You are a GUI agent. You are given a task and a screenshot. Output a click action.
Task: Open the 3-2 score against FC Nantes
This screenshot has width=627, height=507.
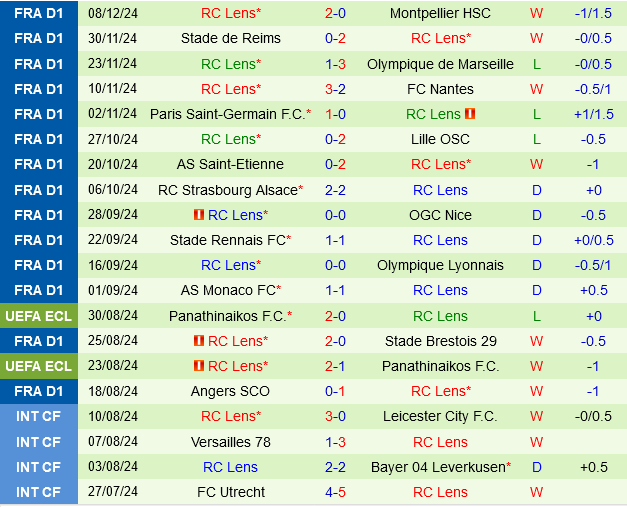(335, 89)
